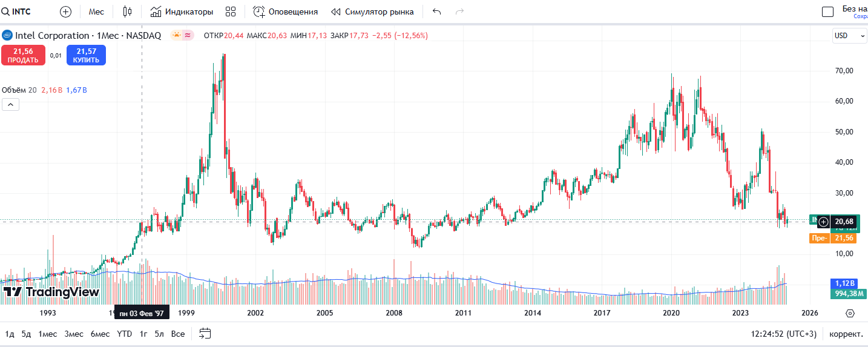Click the red ПРОДАТЬ 21,56 button
The height and width of the screenshot is (347, 868).
[x=23, y=55]
